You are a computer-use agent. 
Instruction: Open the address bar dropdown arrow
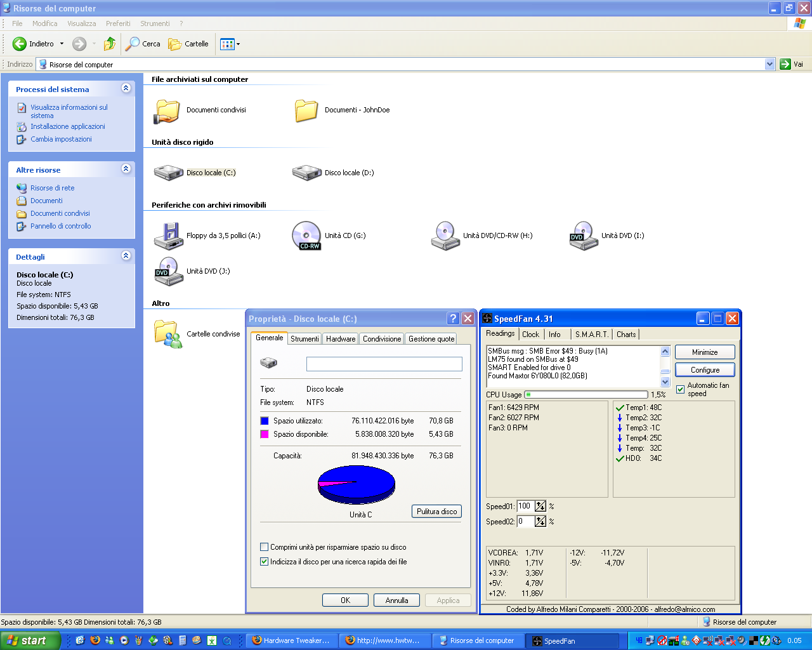tap(769, 64)
